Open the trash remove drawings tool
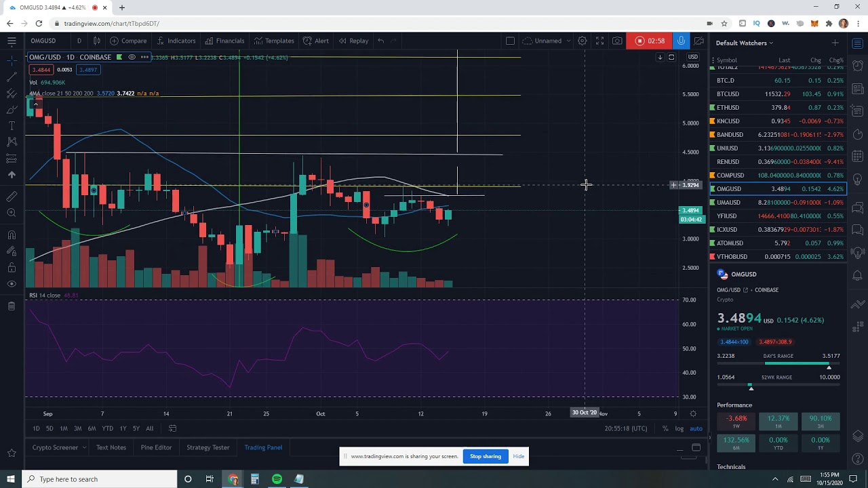868x488 pixels. click(12, 306)
